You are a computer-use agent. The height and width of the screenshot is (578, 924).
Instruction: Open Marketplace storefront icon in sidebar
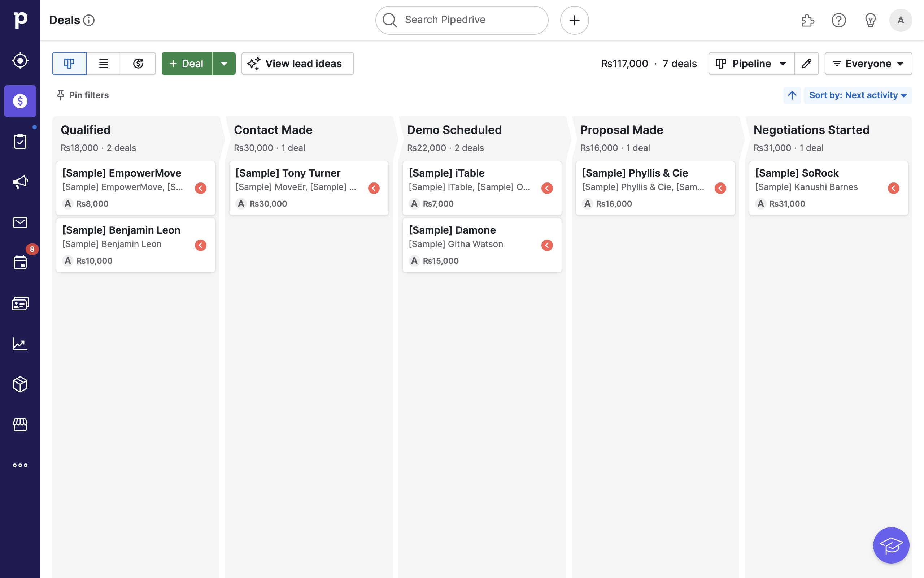tap(20, 425)
